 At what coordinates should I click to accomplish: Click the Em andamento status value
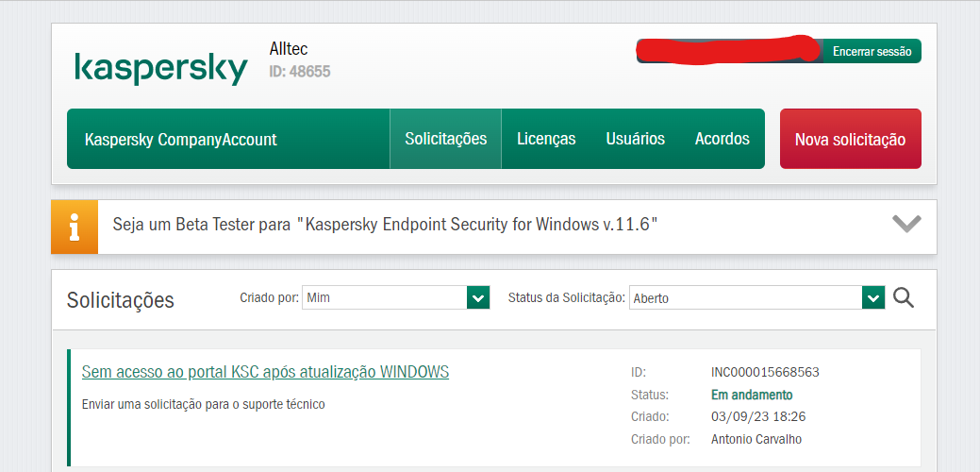pyautogui.click(x=752, y=396)
